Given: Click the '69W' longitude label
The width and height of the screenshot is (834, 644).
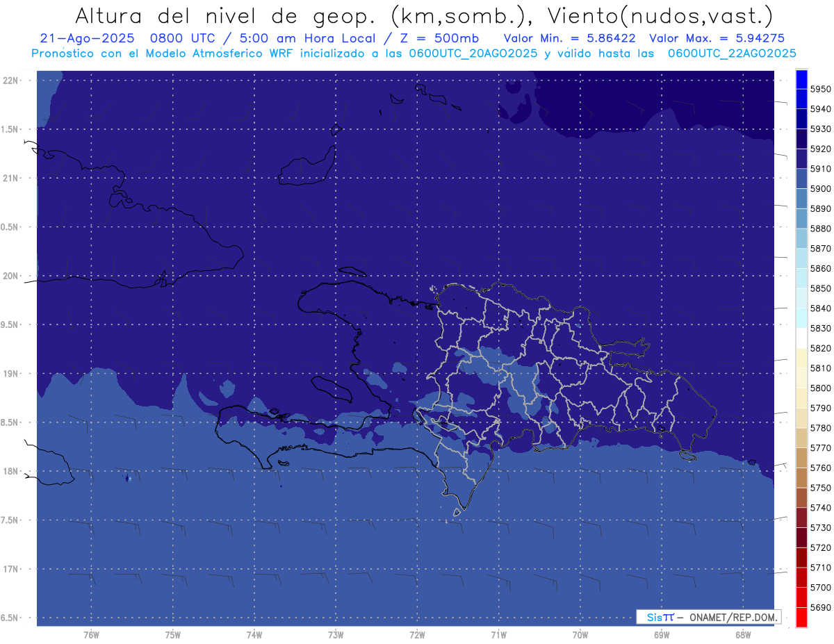Looking at the screenshot, I should [661, 634].
